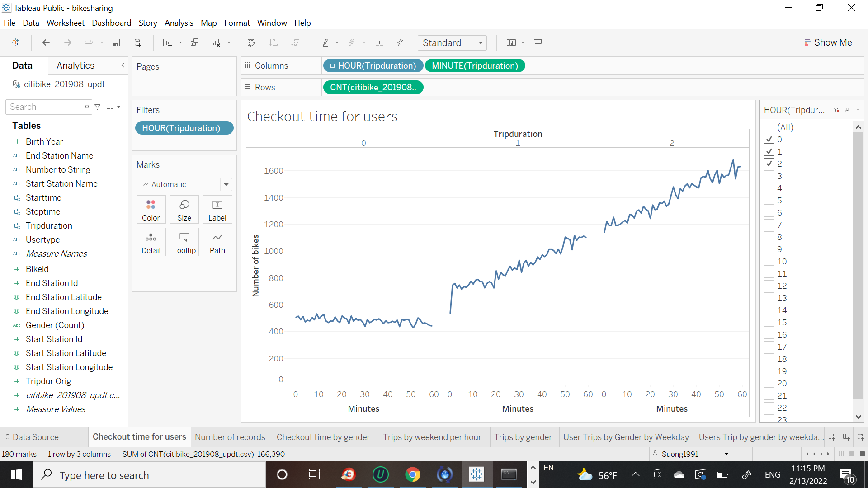Click the Undo back arrow
868x488 pixels.
tap(46, 42)
